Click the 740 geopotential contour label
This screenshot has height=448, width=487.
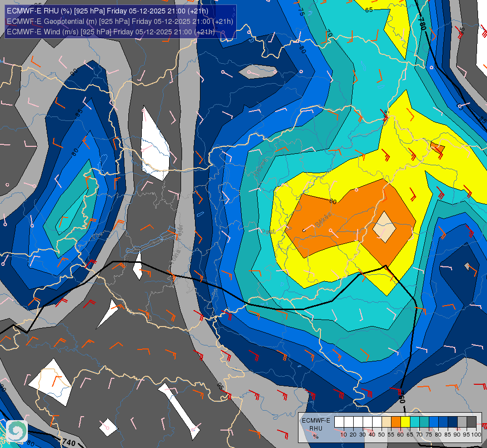point(69,443)
